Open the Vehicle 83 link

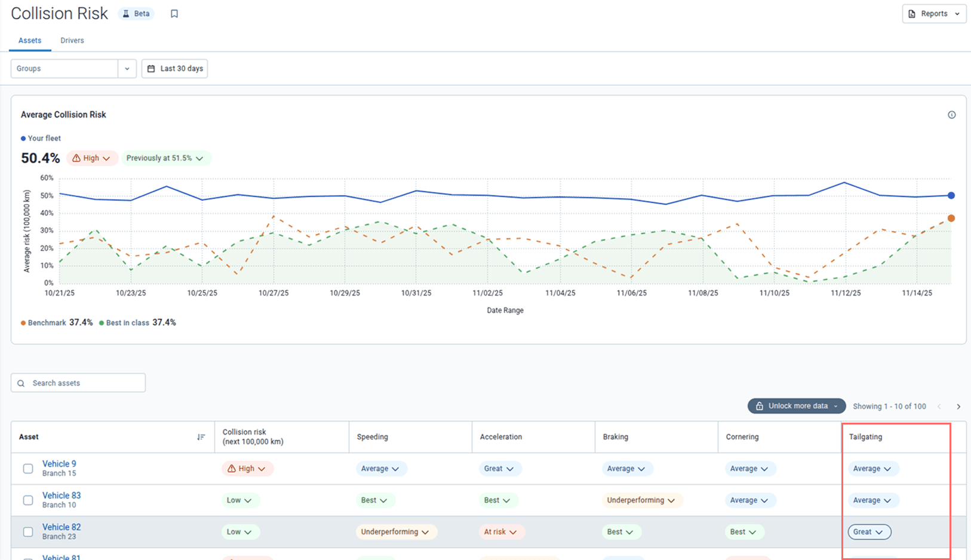click(x=62, y=496)
